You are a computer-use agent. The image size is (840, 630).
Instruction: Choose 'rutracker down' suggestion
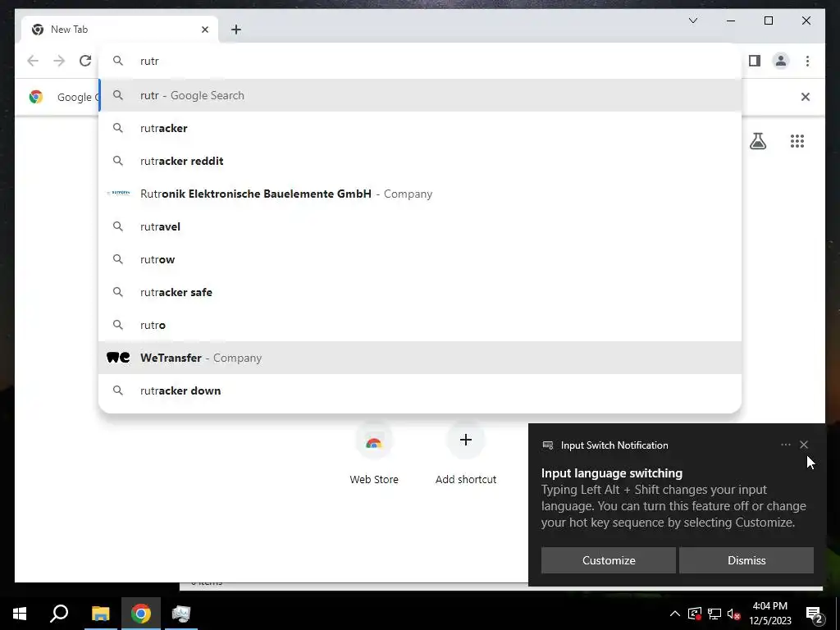(x=420, y=390)
